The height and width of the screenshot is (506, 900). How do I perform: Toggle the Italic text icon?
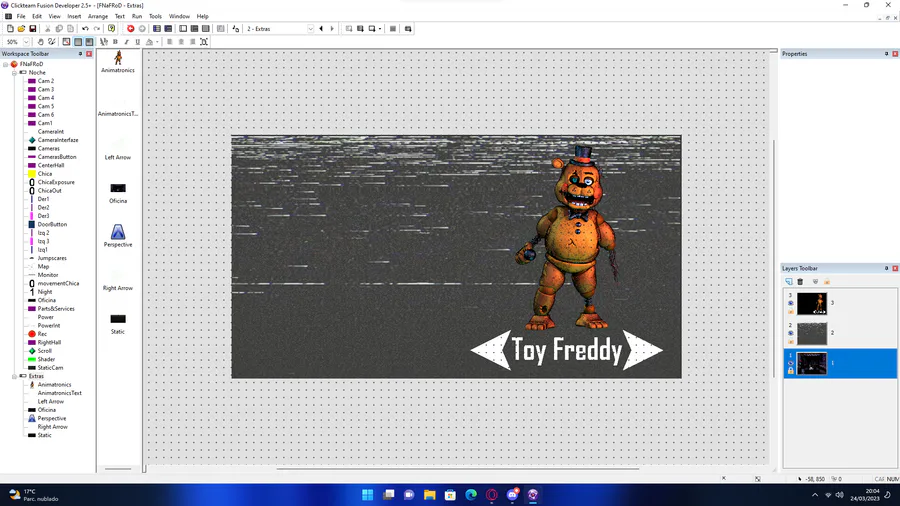click(x=126, y=42)
